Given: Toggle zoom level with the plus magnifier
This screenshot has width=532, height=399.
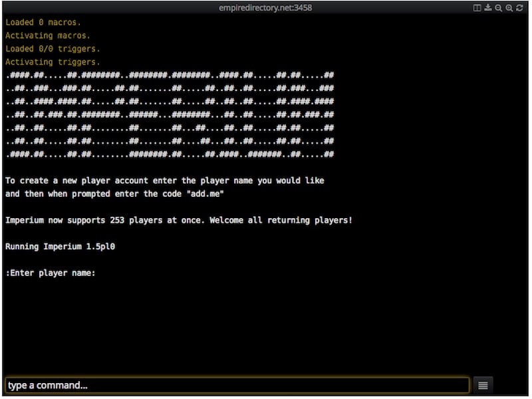Looking at the screenshot, I should [x=509, y=8].
